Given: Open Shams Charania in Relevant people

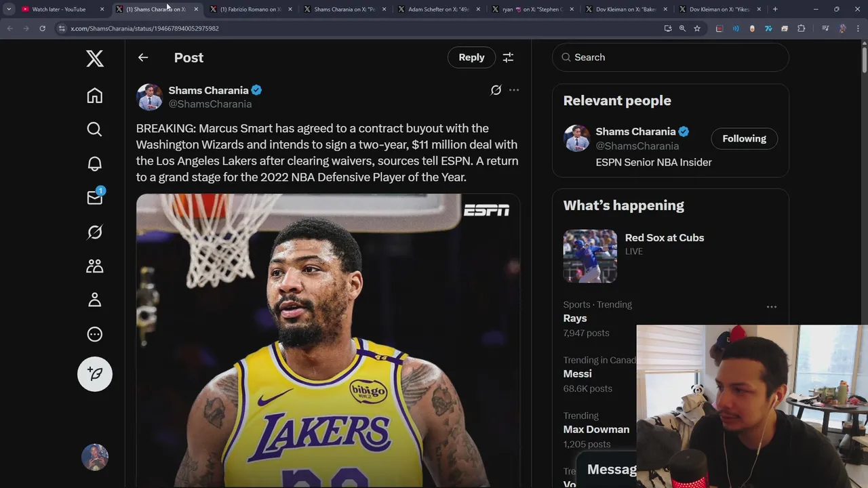Looking at the screenshot, I should pos(635,131).
